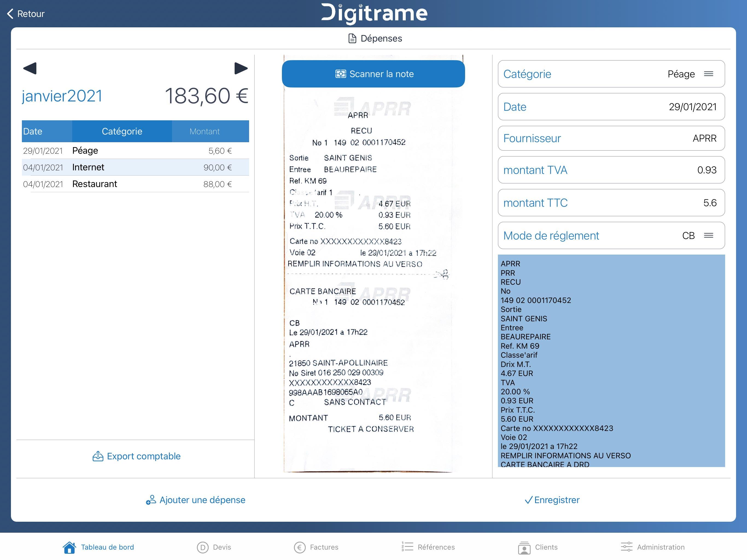Click the Scanner la note button
This screenshot has height=560, width=747.
(373, 74)
